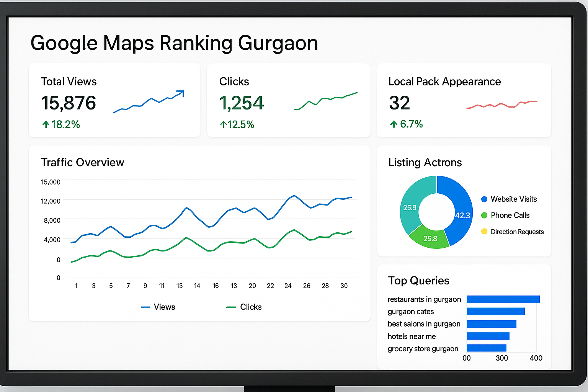Click the blue Website Visits legend dot

pos(484,199)
